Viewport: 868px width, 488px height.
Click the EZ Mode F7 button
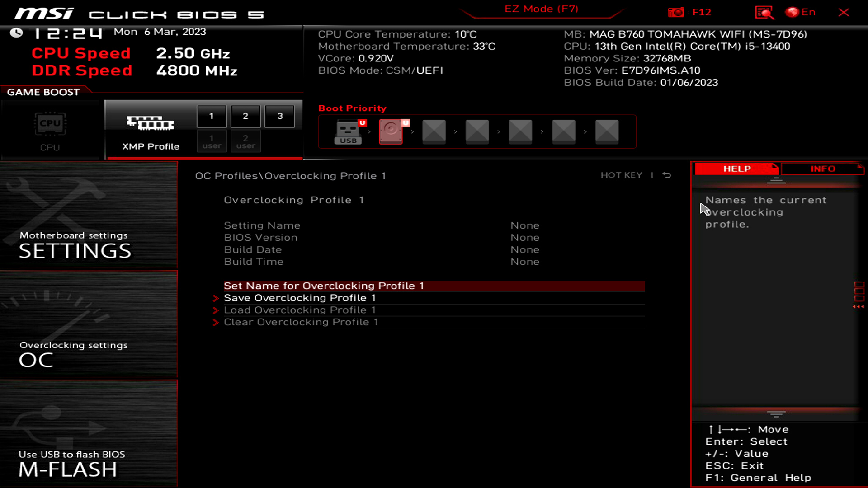(541, 8)
